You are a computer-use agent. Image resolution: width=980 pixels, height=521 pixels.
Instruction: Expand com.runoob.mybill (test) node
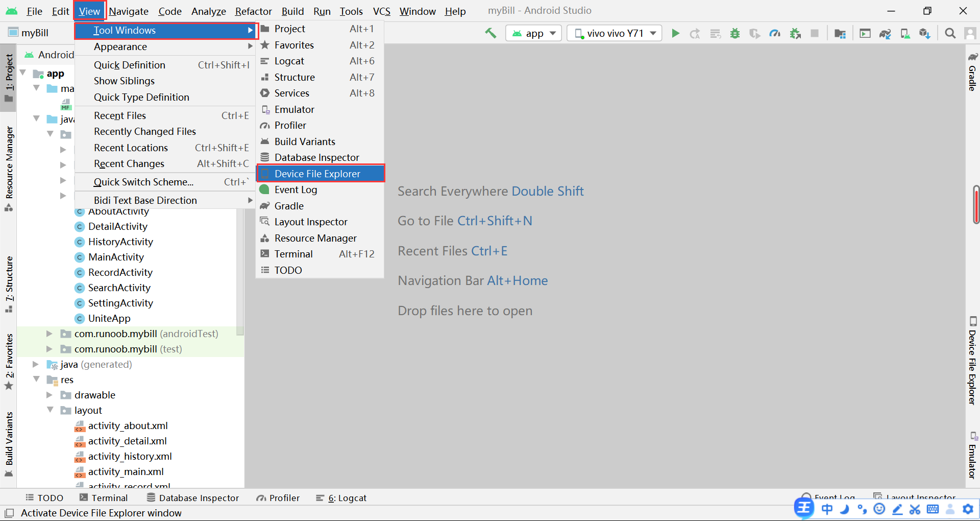pyautogui.click(x=50, y=349)
